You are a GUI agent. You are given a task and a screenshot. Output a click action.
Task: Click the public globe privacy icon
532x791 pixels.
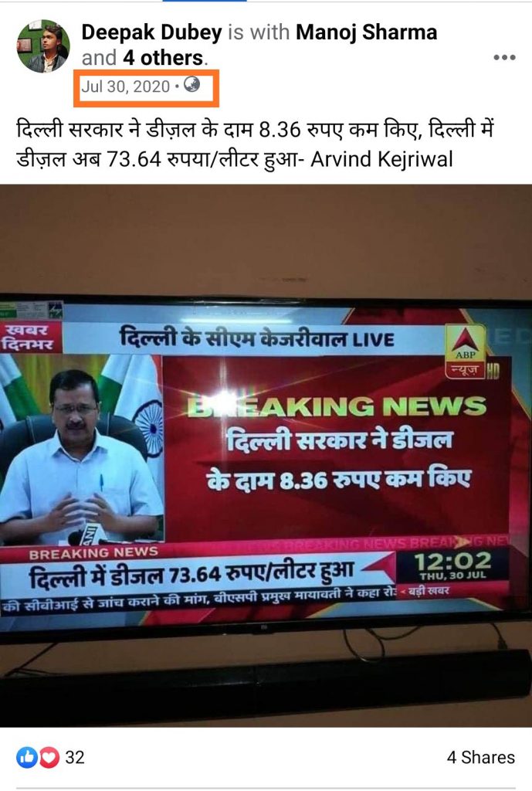pyautogui.click(x=191, y=84)
